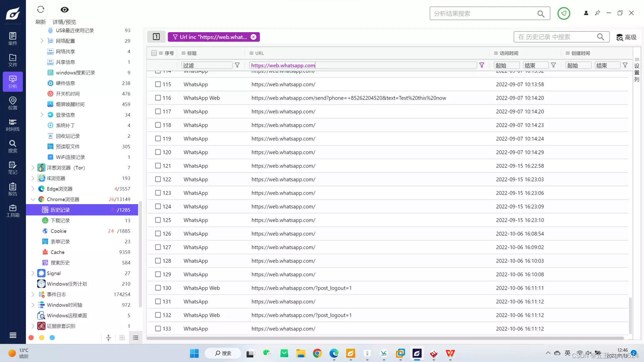Toggle the select-all header checkbox
The height and width of the screenshot is (362, 644).
pos(154,53)
